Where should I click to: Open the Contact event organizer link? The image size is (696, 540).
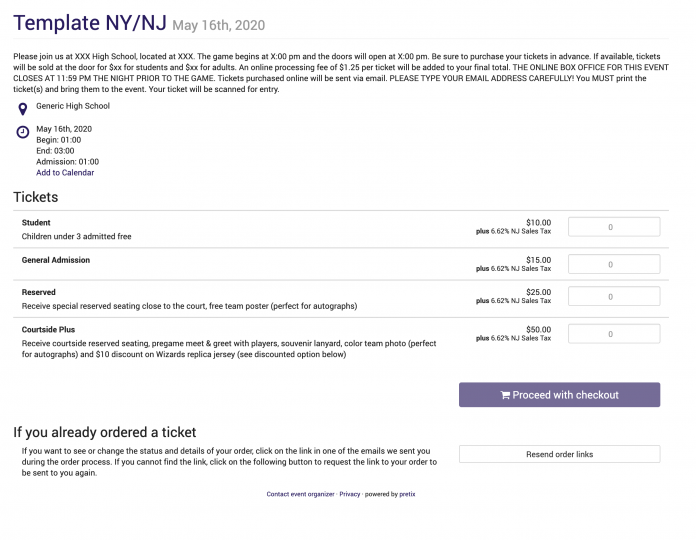point(300,494)
